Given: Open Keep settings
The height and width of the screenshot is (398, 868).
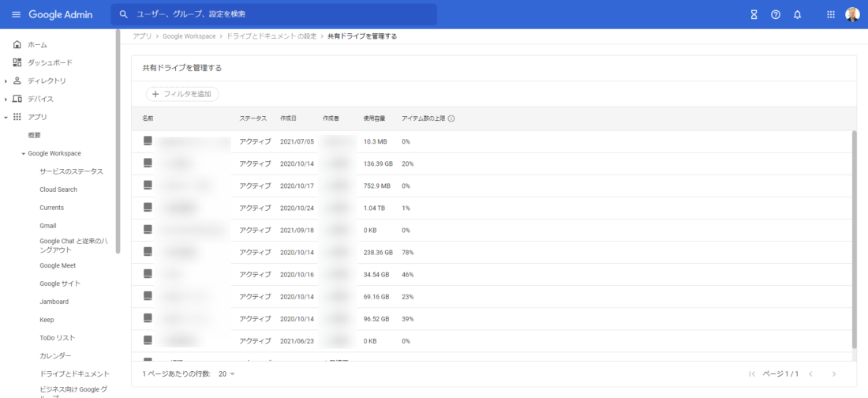Looking at the screenshot, I should 47,320.
